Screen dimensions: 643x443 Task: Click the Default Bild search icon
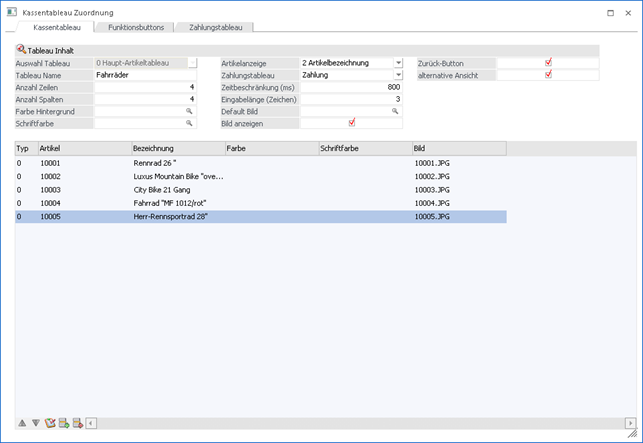coord(395,111)
